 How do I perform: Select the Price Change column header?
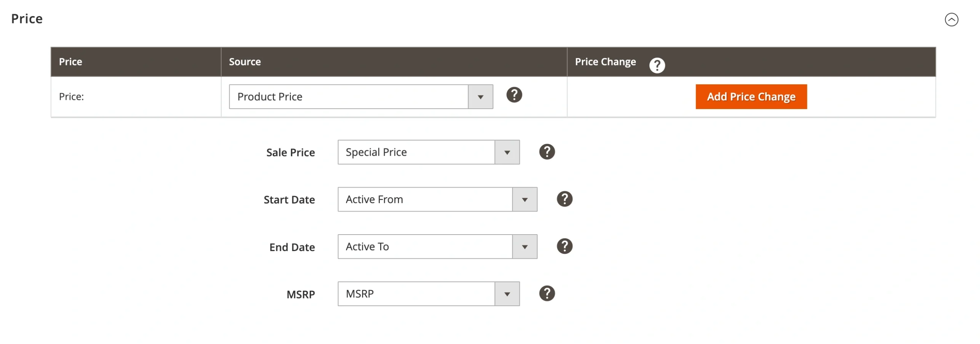(605, 61)
